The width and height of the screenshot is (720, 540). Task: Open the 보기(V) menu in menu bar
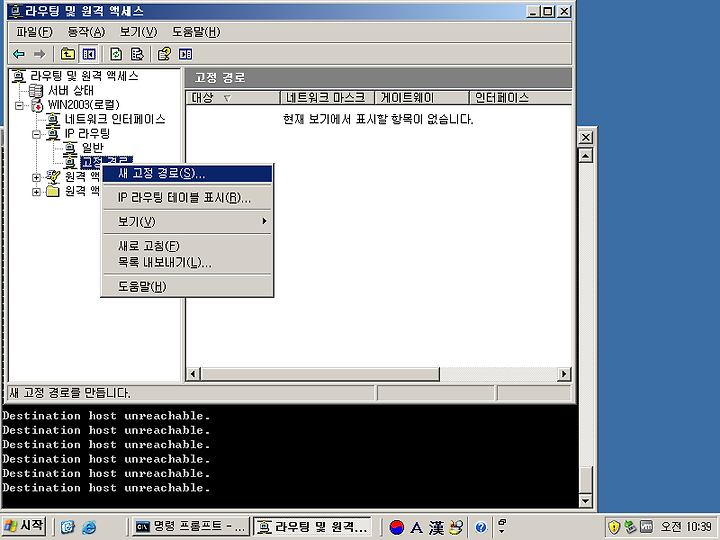pos(138,32)
